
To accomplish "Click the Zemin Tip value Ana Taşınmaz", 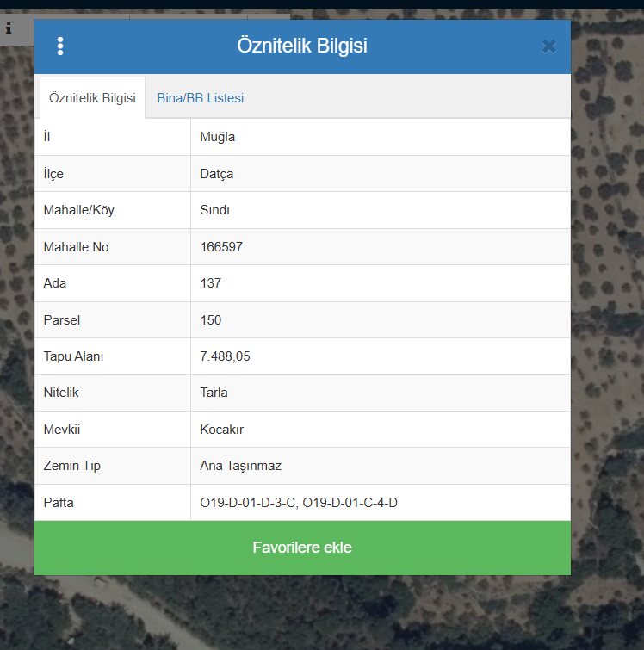I will tap(240, 466).
